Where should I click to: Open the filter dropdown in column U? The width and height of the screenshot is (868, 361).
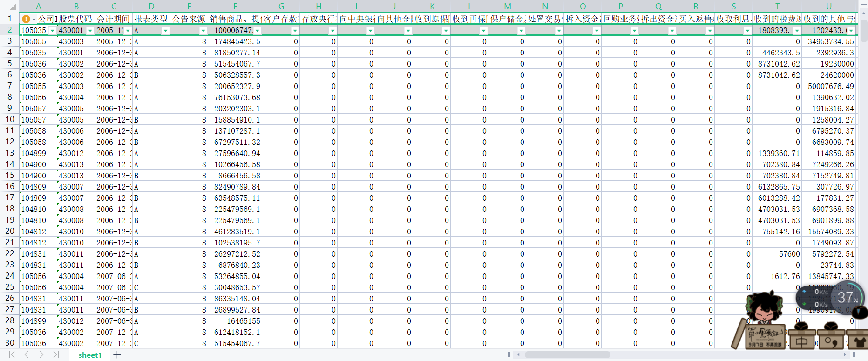pyautogui.click(x=851, y=31)
